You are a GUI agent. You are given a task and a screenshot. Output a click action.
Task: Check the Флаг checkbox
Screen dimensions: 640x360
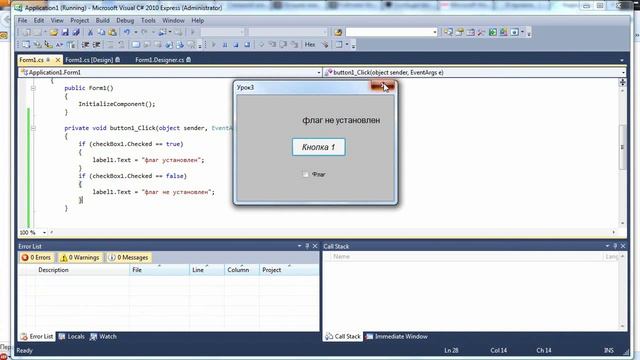click(306, 174)
